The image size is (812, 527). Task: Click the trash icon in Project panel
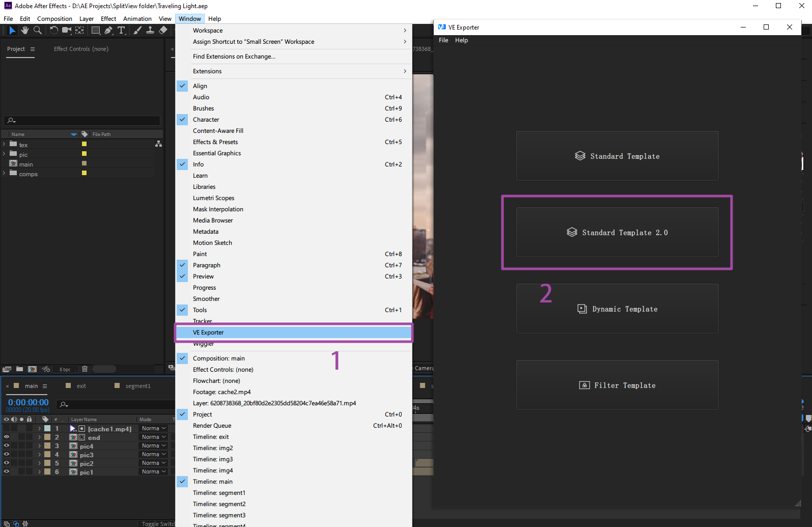(85, 369)
